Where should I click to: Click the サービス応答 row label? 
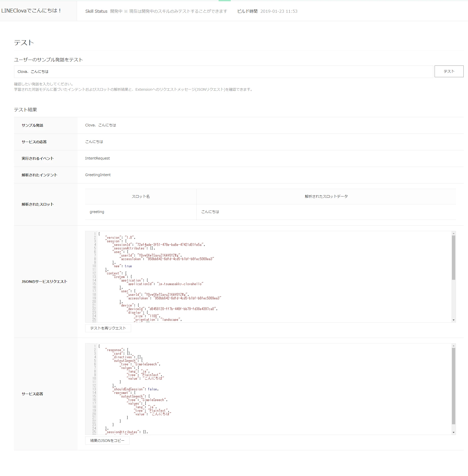click(32, 394)
